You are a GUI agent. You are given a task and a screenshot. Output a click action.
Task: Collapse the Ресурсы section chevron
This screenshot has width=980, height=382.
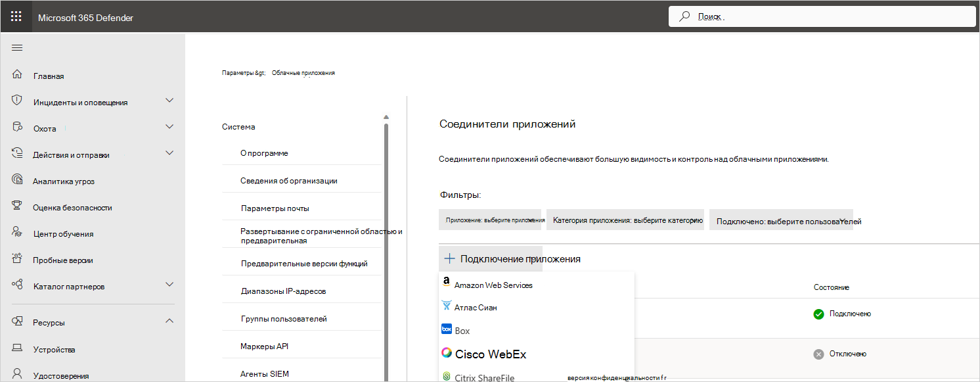(x=169, y=321)
